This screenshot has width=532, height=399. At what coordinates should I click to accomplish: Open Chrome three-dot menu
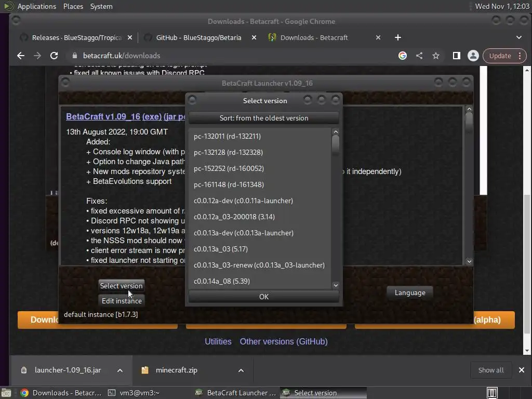click(x=520, y=56)
